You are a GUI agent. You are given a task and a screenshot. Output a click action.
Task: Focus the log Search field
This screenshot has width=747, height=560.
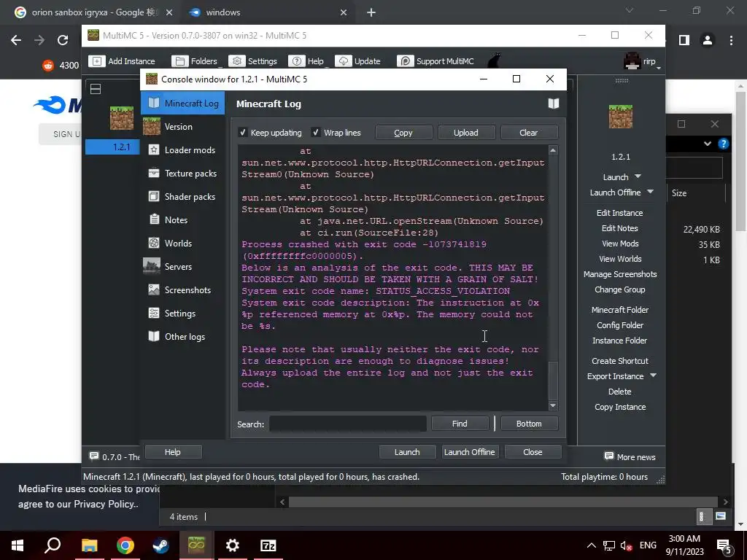pos(348,424)
